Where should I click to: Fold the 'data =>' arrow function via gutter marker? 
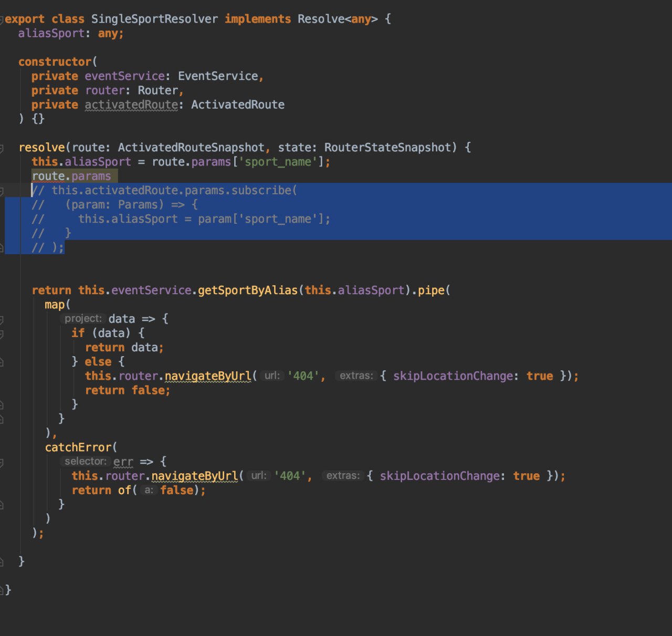tap(2, 319)
